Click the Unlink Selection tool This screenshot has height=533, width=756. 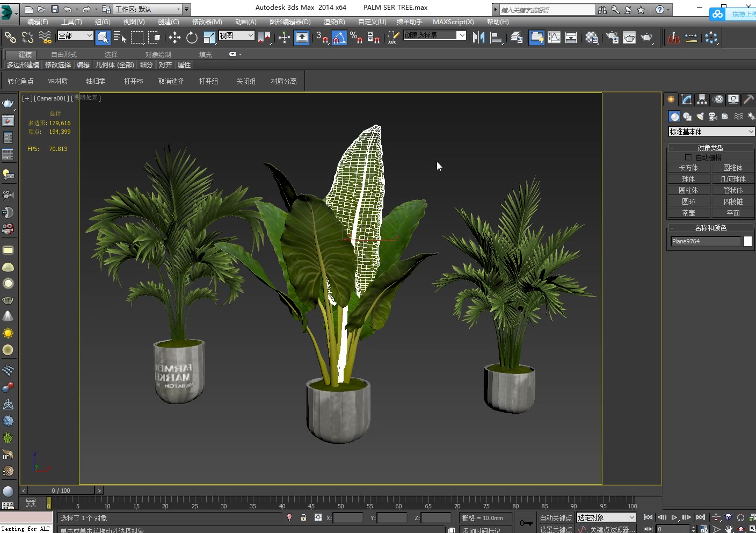click(28, 37)
